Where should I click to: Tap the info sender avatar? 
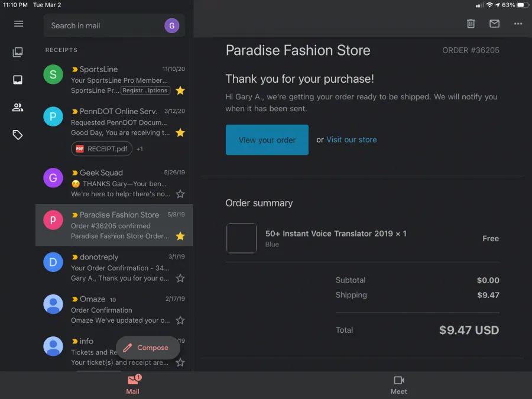click(53, 346)
